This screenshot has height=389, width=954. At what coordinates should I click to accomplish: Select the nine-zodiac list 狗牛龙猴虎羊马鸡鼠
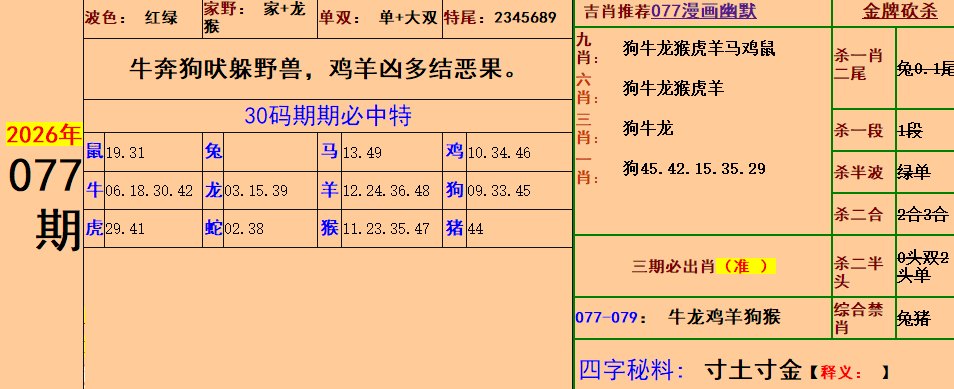tap(698, 49)
